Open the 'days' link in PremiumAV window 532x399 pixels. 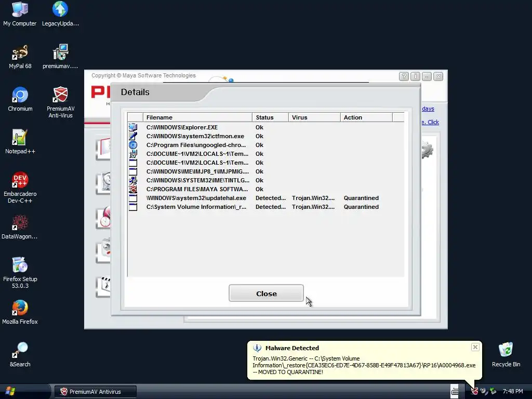coord(428,109)
